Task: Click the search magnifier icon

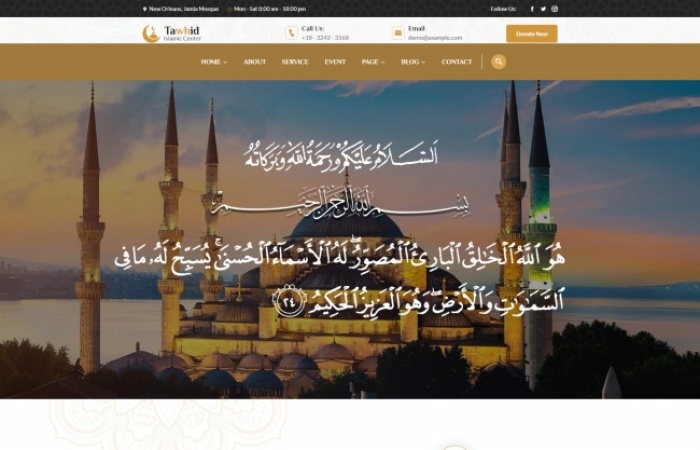Action: [x=499, y=62]
